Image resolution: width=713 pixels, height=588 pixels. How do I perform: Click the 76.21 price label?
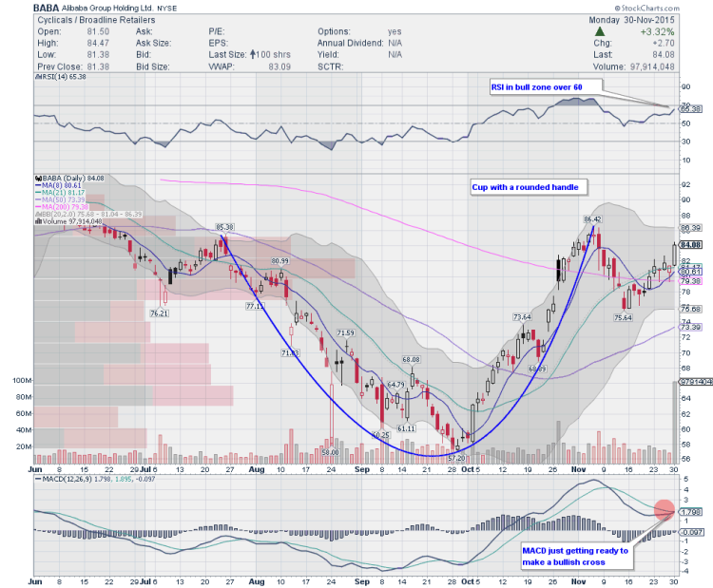[159, 313]
